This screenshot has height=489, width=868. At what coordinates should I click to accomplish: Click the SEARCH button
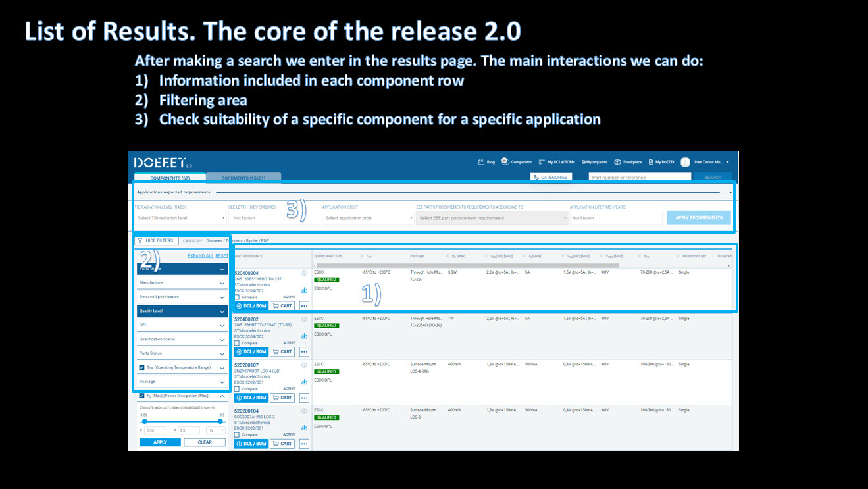click(713, 178)
